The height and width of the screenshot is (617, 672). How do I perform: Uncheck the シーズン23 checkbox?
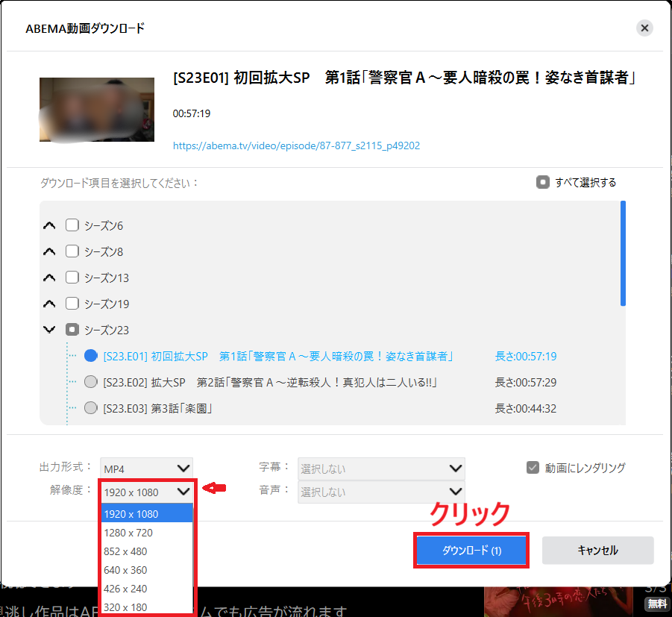click(71, 329)
